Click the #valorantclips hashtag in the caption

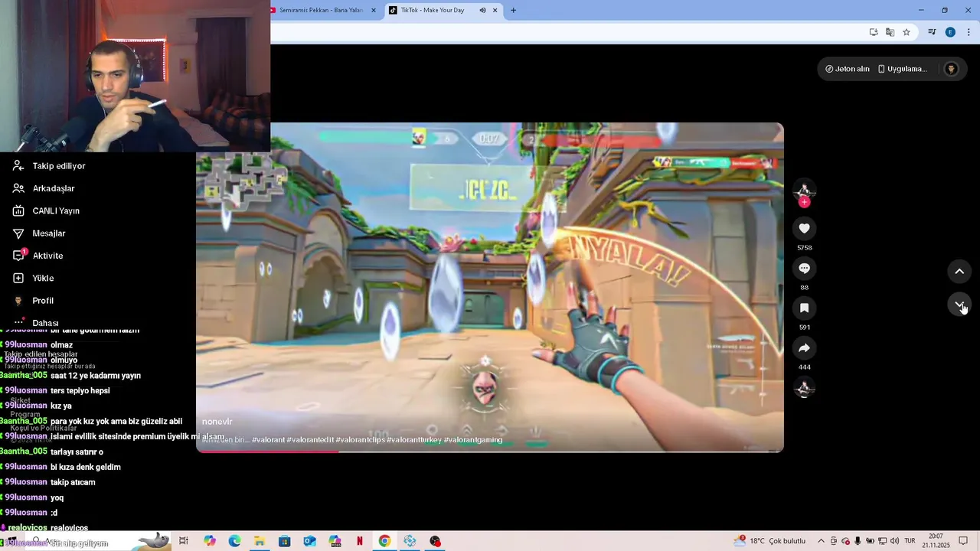click(x=360, y=440)
